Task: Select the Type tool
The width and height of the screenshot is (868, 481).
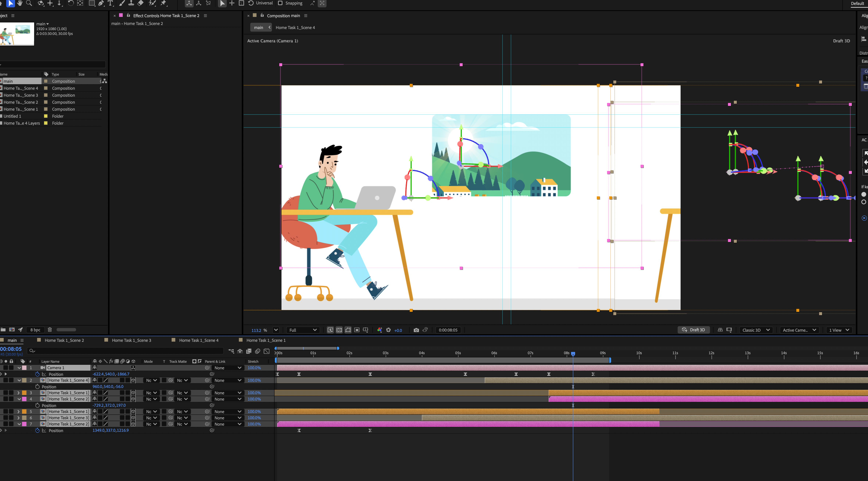Action: tap(110, 3)
